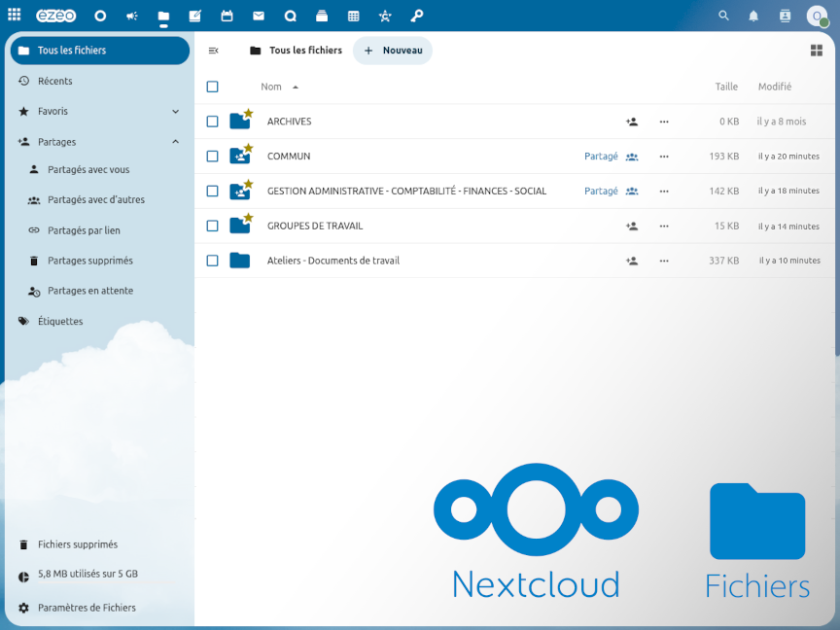
Task: Open actions menu for GROUPES DE TRAVAIL
Action: [x=664, y=227]
